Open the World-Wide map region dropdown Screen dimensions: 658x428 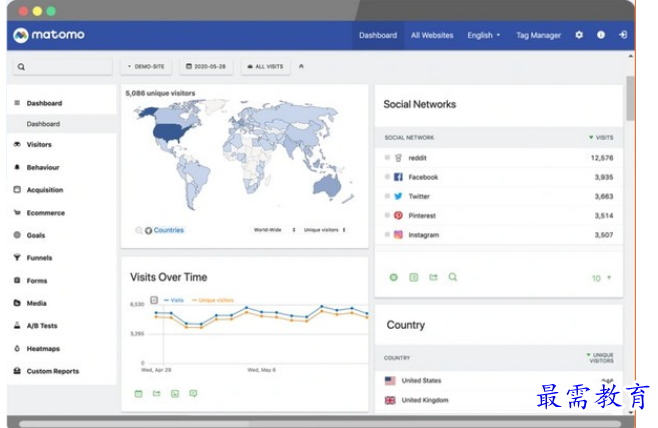(274, 230)
